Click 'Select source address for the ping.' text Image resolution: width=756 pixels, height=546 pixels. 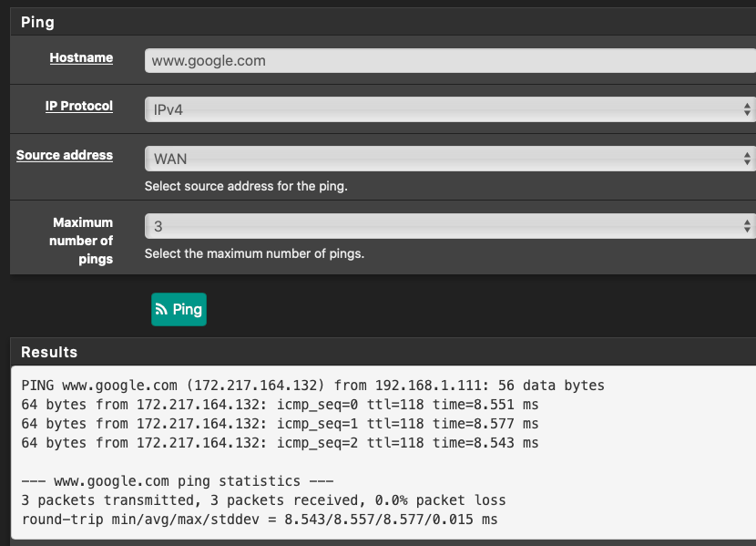(x=246, y=186)
